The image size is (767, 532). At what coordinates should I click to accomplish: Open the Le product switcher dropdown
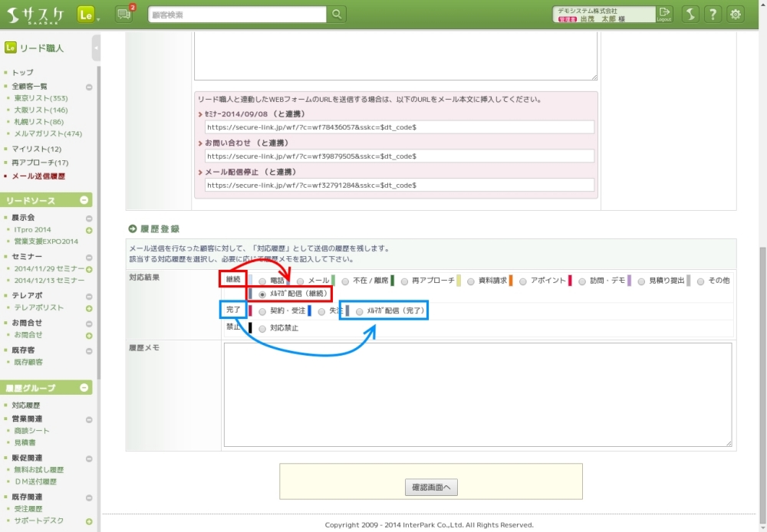coord(88,14)
